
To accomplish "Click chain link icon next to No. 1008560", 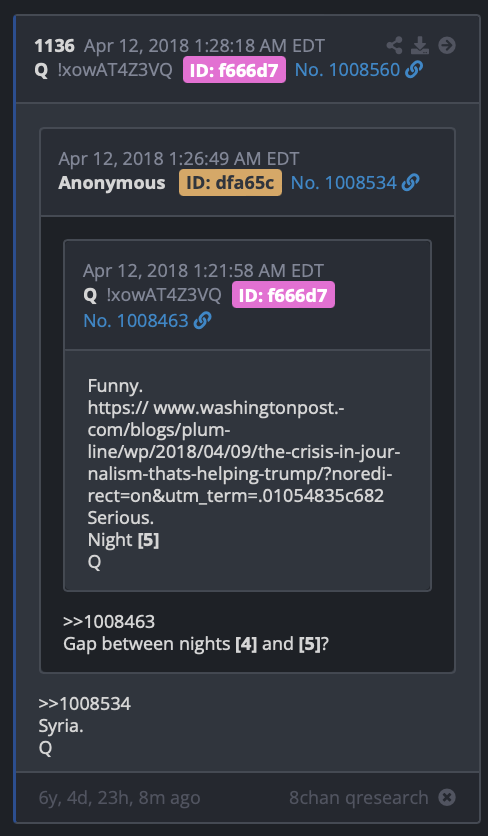I will pos(414,70).
